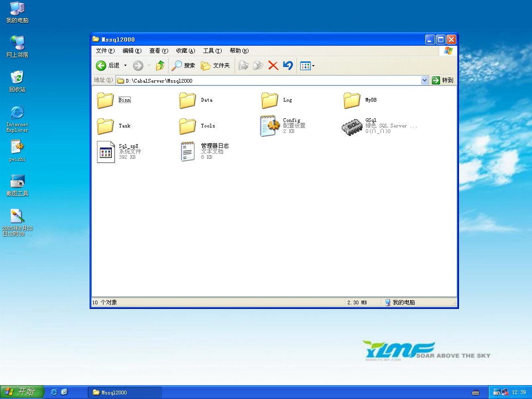Click the address bar path field
The height and width of the screenshot is (399, 532).
(268, 80)
